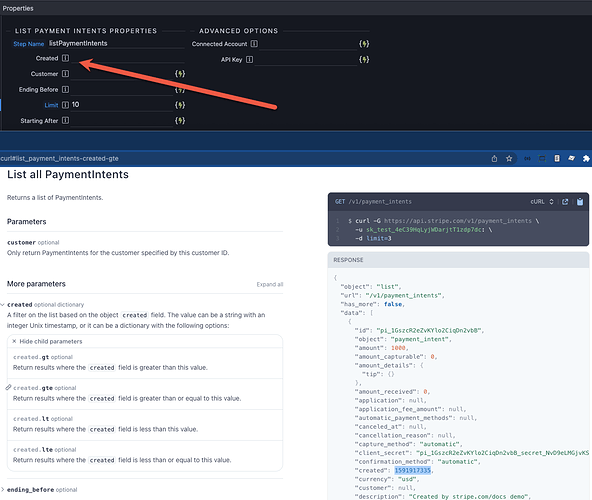
Task: Click the info icon beside Created
Action: (66, 58)
